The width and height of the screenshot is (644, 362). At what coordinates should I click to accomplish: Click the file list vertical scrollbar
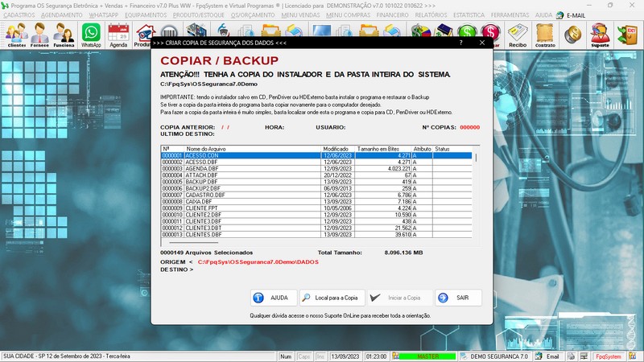(475, 197)
